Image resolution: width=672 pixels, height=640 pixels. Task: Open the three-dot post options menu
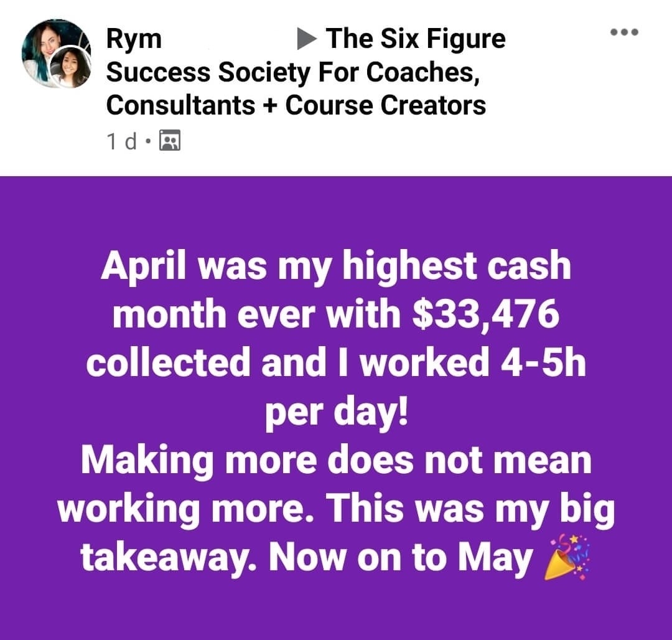(625, 32)
